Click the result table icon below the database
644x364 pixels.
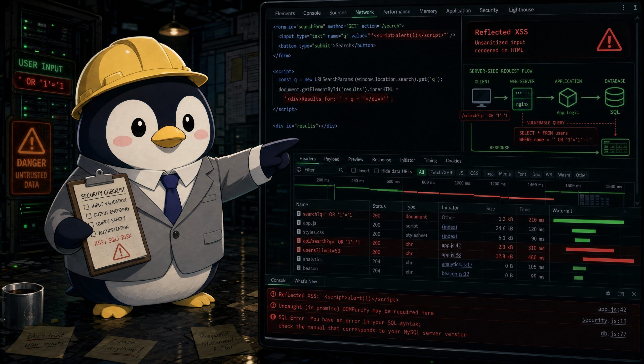(615, 147)
